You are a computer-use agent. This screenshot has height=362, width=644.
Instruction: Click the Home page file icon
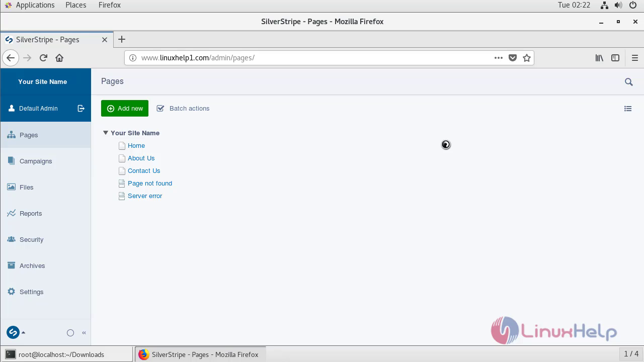pyautogui.click(x=122, y=146)
